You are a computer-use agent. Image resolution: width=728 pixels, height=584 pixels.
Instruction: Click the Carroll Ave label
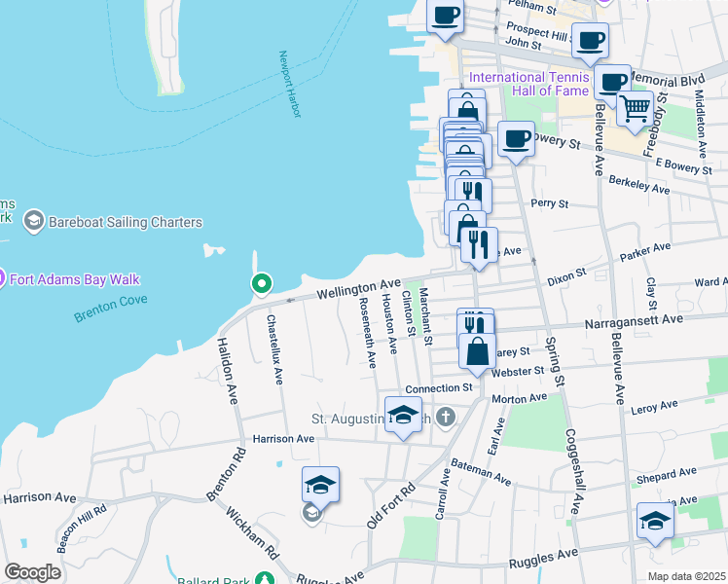443,493
